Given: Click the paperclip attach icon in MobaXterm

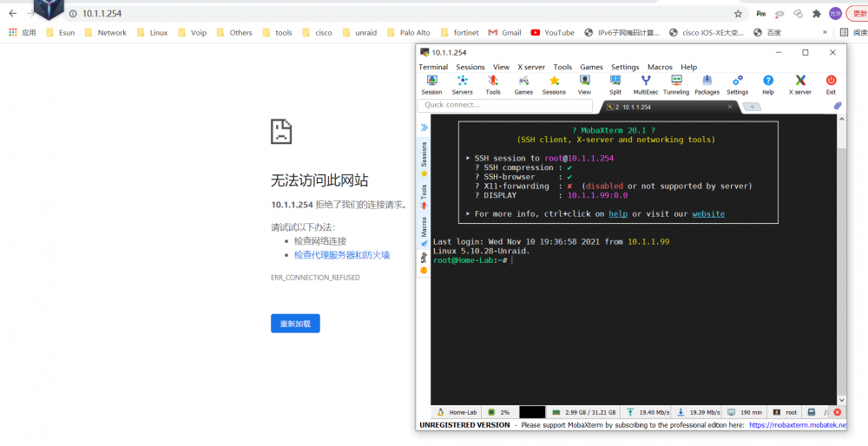Looking at the screenshot, I should coord(838,106).
